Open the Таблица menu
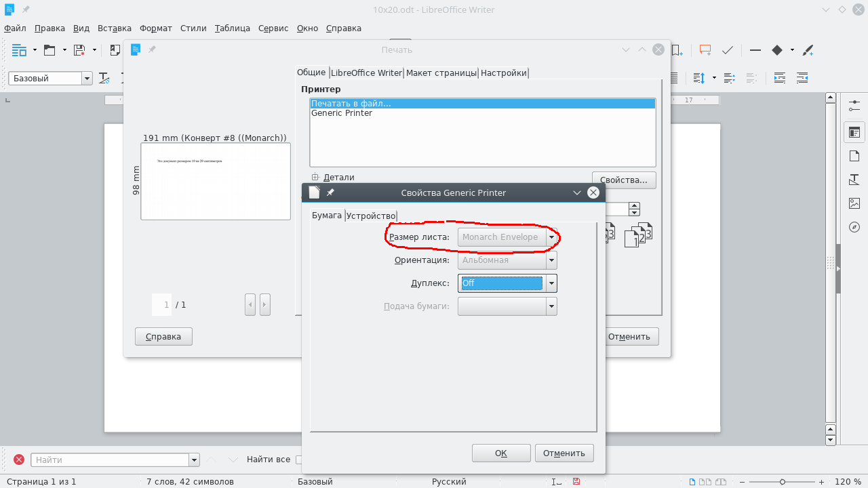 [x=233, y=28]
